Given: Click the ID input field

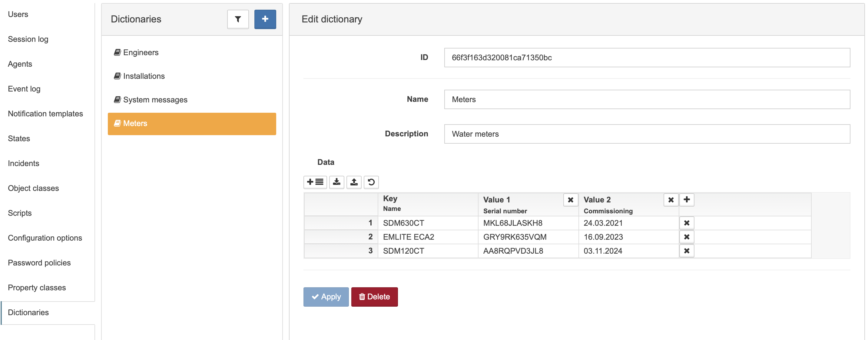Looking at the screenshot, I should pos(647,58).
